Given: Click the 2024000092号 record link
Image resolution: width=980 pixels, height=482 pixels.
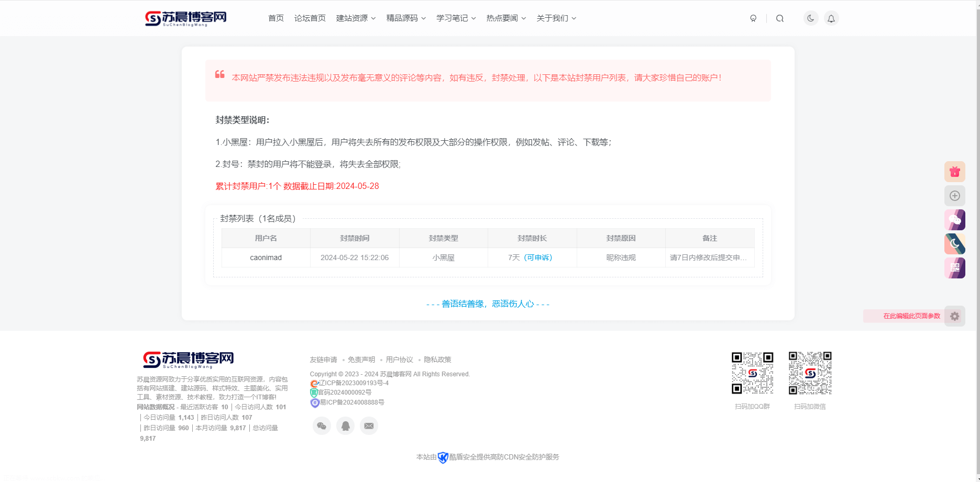Looking at the screenshot, I should (345, 393).
